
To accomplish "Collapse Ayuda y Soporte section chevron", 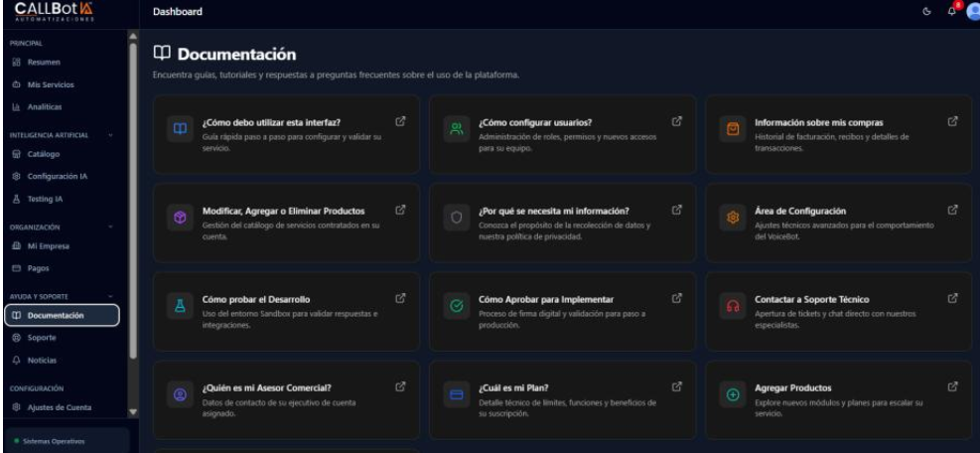I will coord(111,296).
